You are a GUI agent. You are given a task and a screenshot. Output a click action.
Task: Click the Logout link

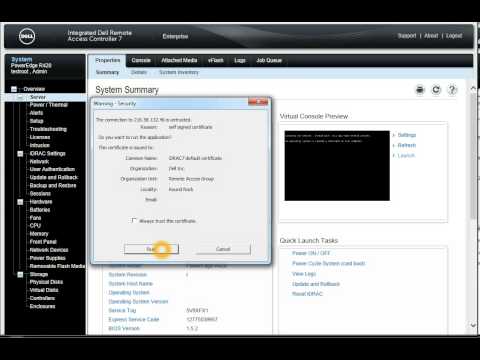click(454, 36)
